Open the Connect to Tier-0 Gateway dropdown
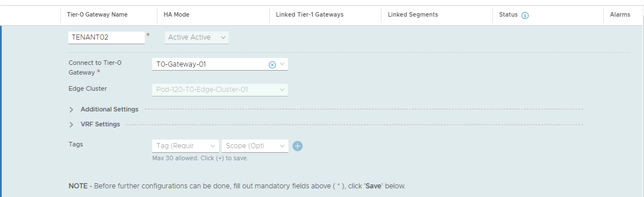Viewport: 644px width, 197px height. pyautogui.click(x=282, y=64)
